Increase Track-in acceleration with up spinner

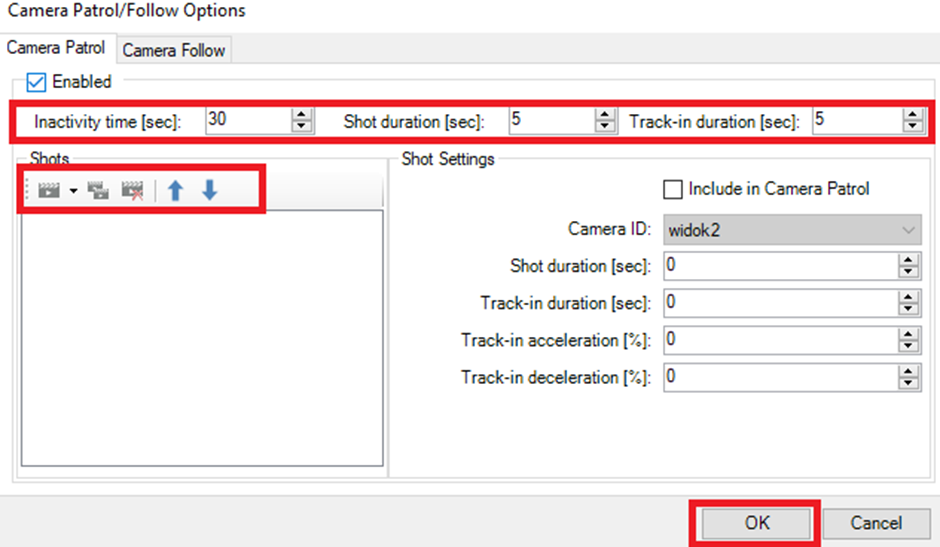(909, 334)
